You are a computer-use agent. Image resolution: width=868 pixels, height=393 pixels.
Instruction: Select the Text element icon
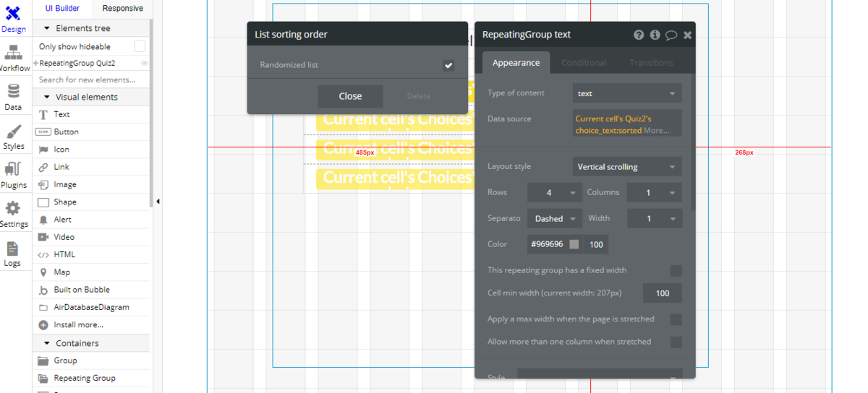point(43,114)
